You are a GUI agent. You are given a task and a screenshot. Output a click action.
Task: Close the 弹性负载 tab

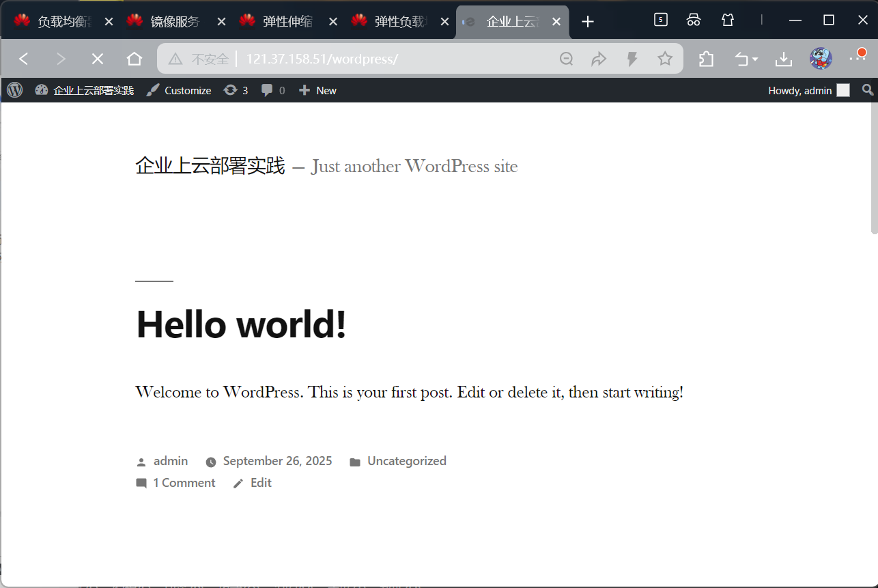point(445,22)
